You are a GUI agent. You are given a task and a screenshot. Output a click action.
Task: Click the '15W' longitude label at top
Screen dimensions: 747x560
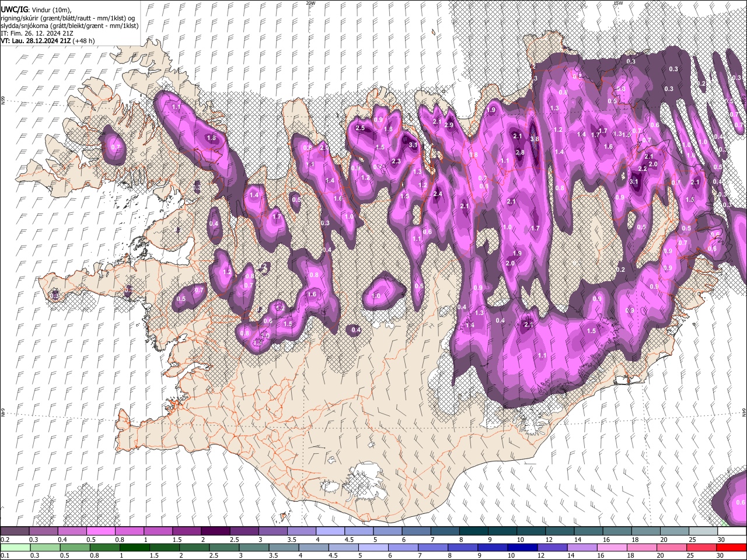[618, 2]
